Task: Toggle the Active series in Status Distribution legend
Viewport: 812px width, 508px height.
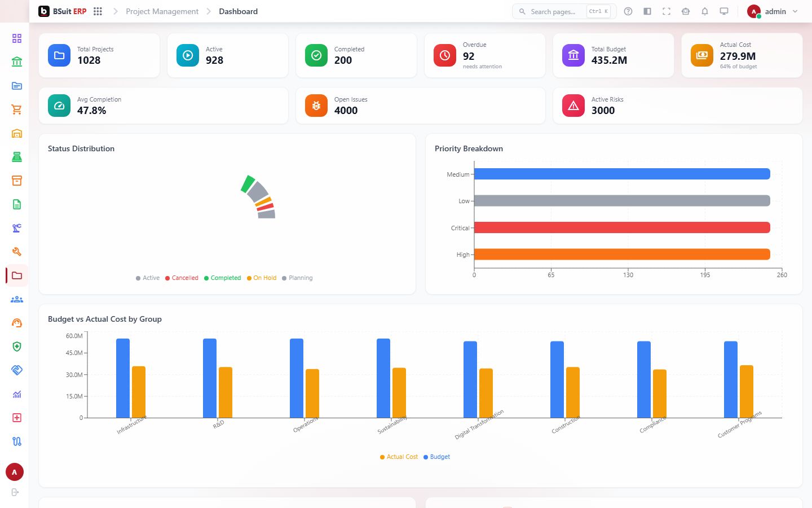Action: (x=148, y=278)
